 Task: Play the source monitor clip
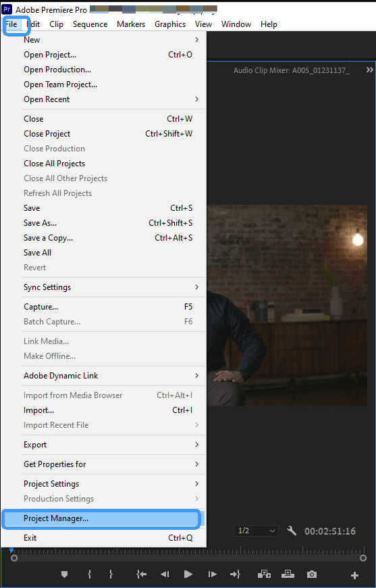(x=188, y=574)
